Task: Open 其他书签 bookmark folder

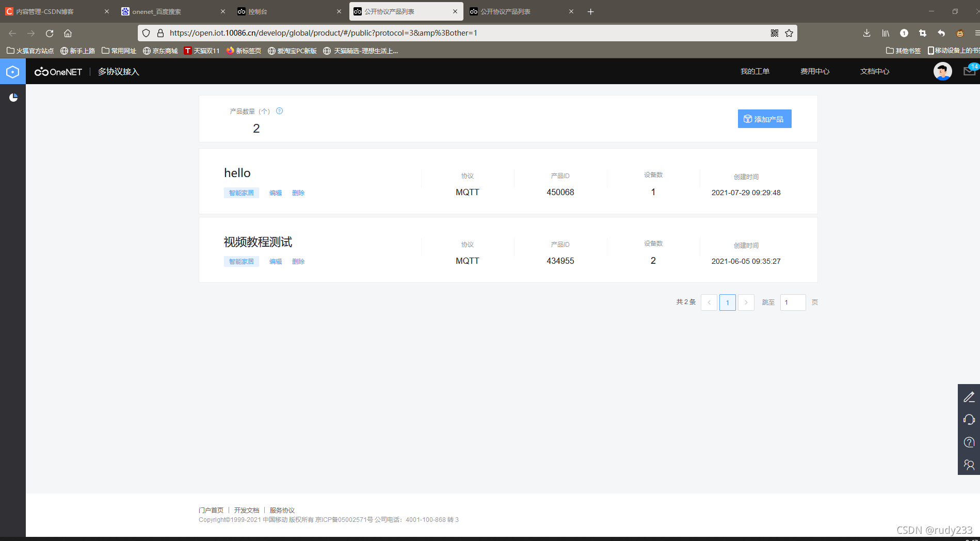Action: click(904, 51)
